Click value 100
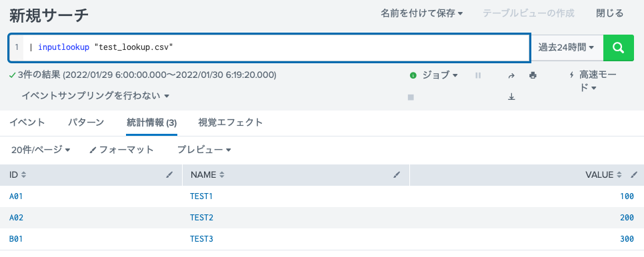The height and width of the screenshot is (257, 644). (x=627, y=196)
